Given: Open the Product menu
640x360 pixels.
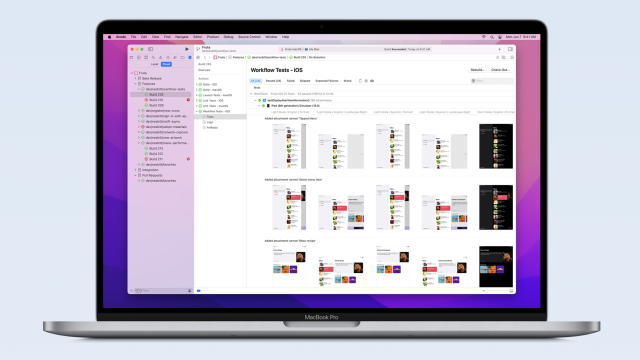Looking at the screenshot, I should pos(213,37).
